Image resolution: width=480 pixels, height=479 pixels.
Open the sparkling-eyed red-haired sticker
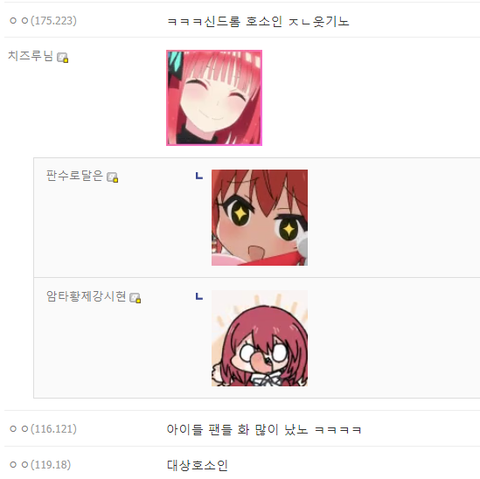coord(260,218)
